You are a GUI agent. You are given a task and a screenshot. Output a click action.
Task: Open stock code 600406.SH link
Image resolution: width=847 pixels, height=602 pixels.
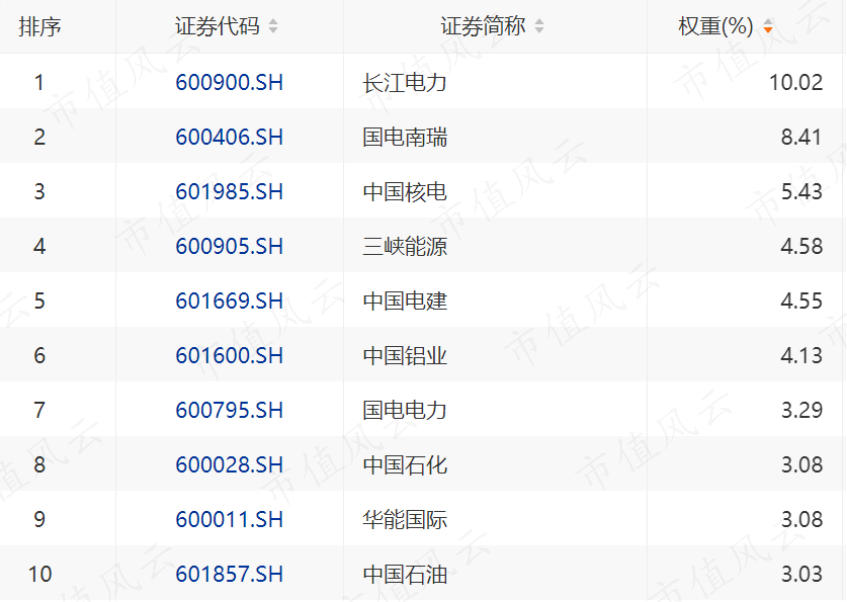(229, 137)
